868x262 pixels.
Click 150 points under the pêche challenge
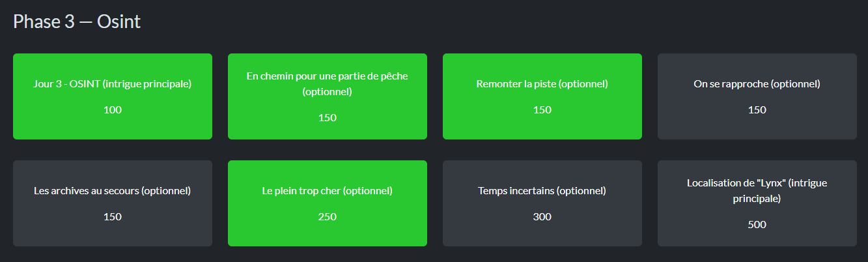pyautogui.click(x=328, y=117)
